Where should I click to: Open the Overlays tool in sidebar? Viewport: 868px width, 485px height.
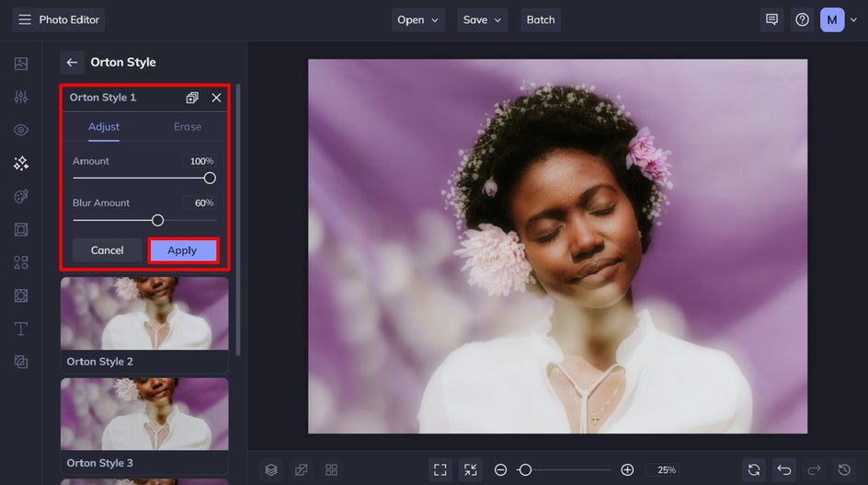tap(21, 295)
